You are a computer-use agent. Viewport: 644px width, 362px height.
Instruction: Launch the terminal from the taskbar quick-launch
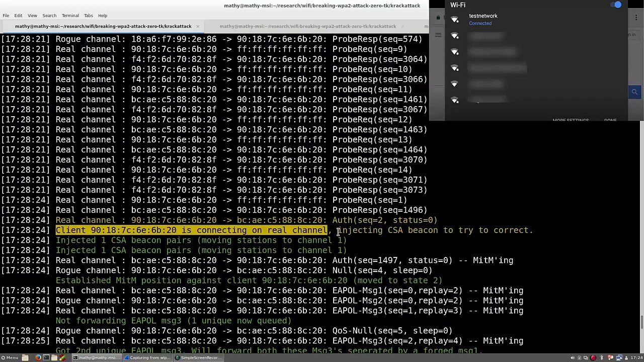46,357
